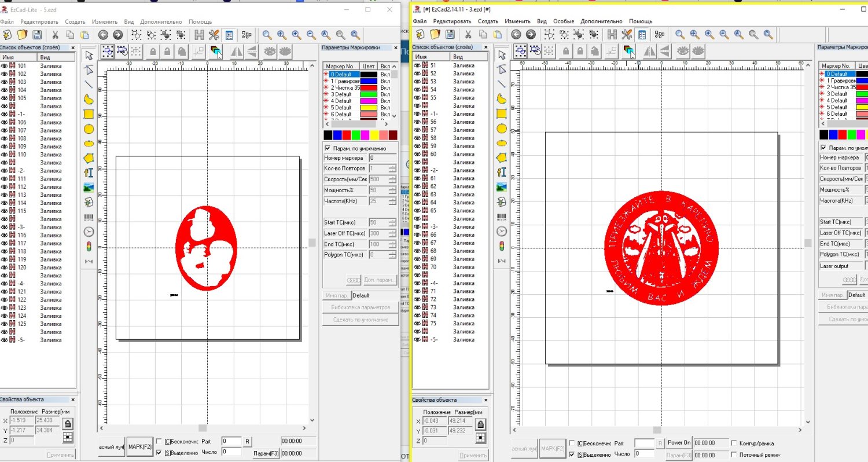Click the barcode tool in right window
868x462 pixels.
502,217
